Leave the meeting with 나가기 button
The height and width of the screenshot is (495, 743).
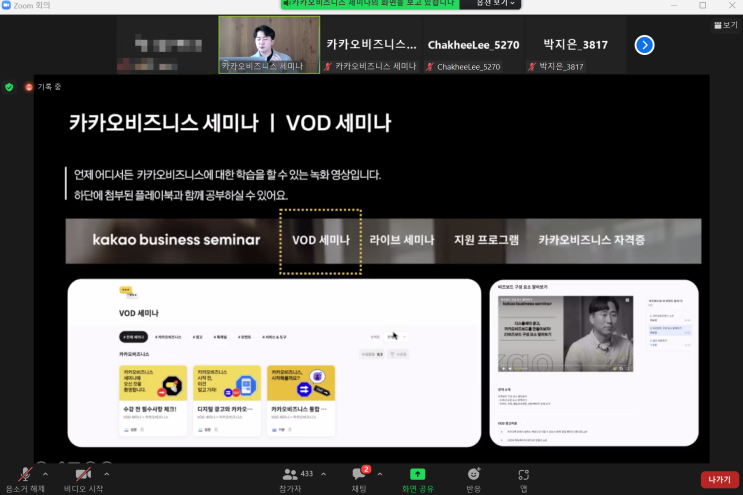tap(719, 479)
